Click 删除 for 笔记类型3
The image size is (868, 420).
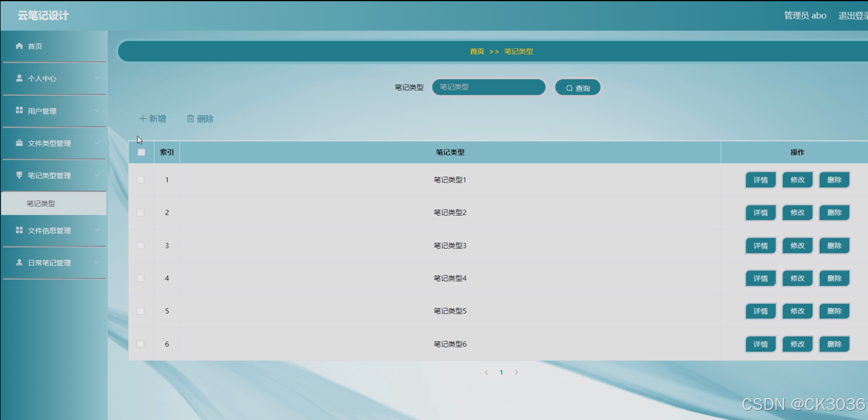[834, 246]
